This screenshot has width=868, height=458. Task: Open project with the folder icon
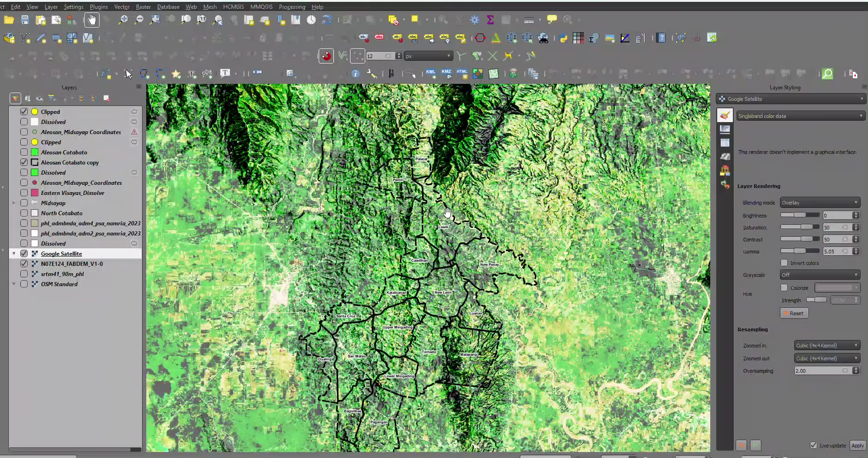pyautogui.click(x=9, y=20)
